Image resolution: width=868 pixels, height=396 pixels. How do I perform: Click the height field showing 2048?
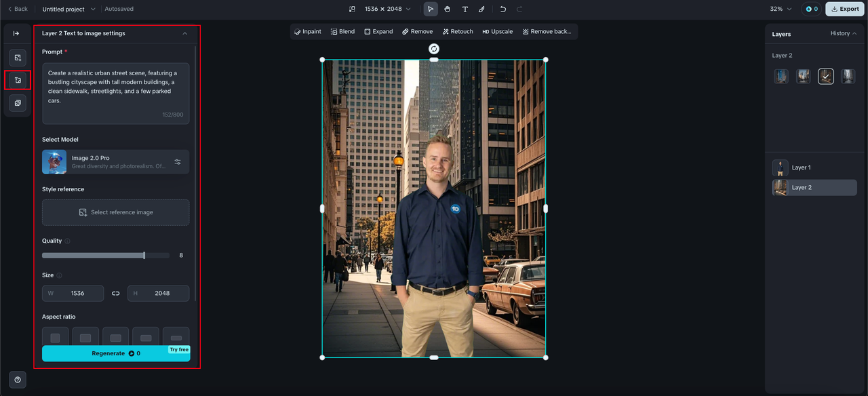158,293
